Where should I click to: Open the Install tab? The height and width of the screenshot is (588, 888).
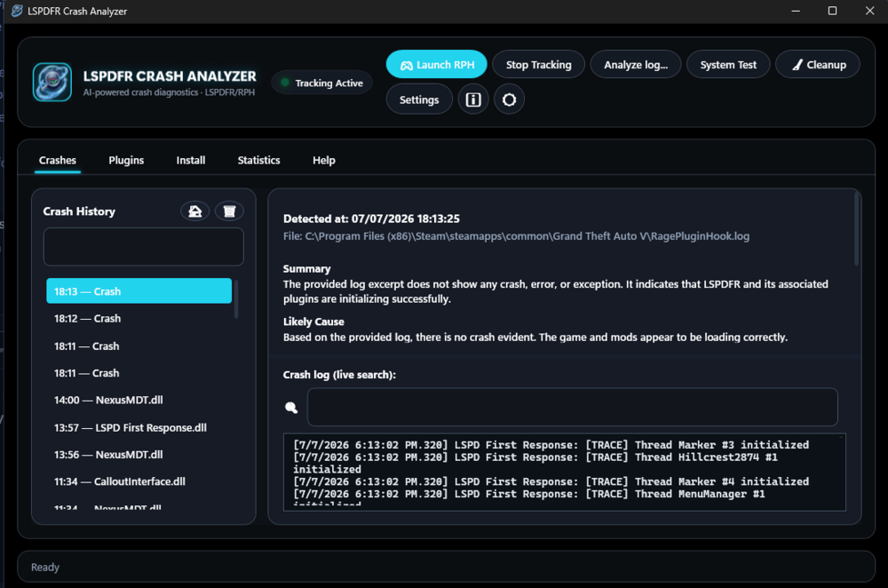pyautogui.click(x=191, y=160)
